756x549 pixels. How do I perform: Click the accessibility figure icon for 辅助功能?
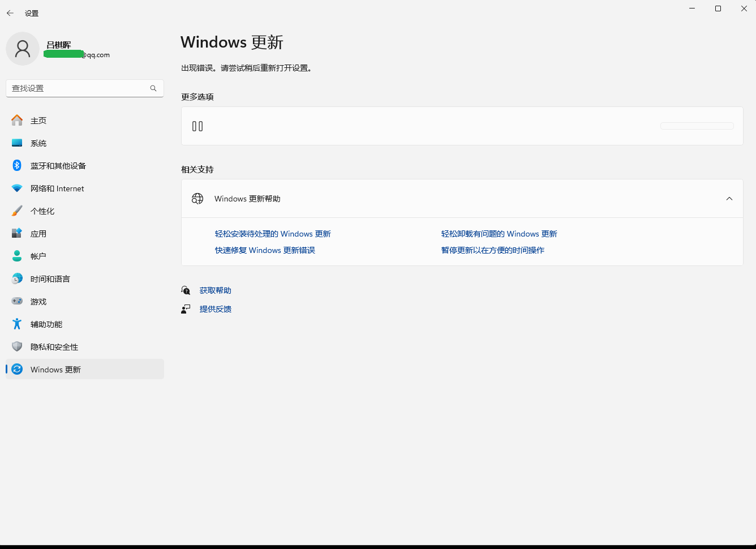(17, 324)
